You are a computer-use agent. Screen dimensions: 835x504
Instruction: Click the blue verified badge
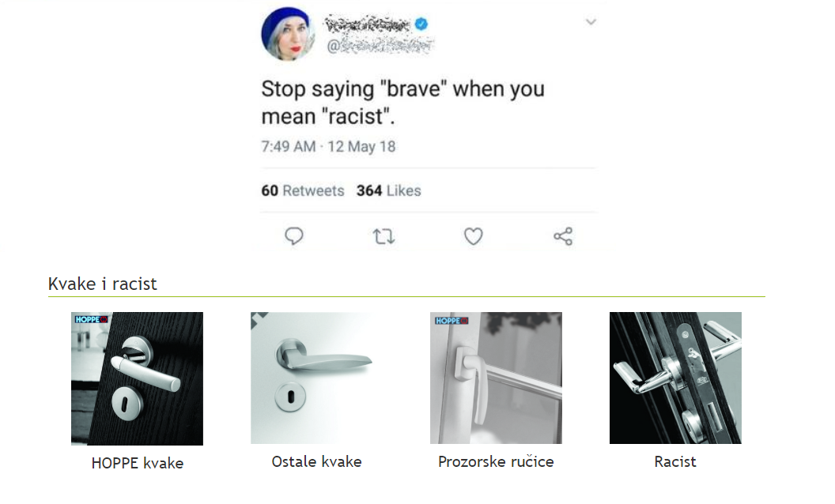tap(423, 24)
